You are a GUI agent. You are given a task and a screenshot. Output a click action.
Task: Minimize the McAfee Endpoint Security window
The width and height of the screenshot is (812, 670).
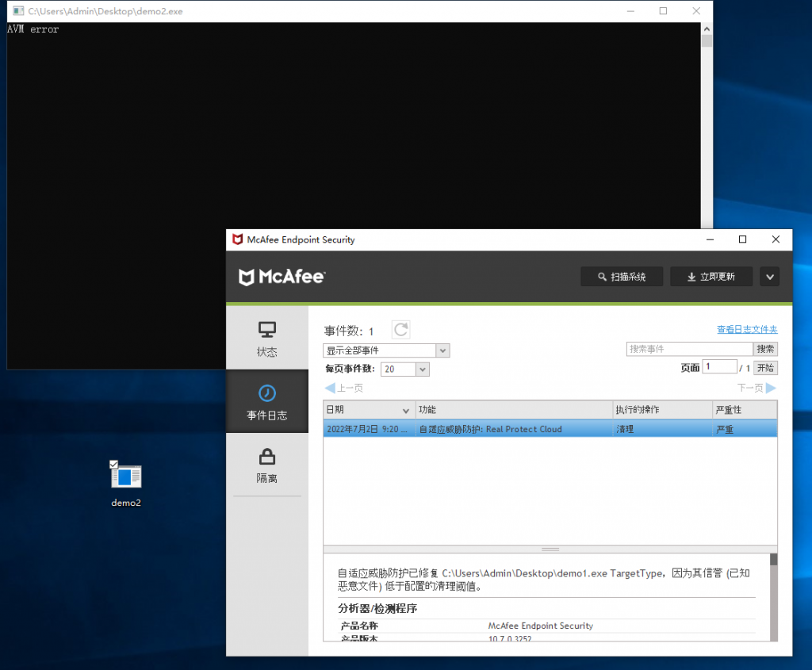710,239
